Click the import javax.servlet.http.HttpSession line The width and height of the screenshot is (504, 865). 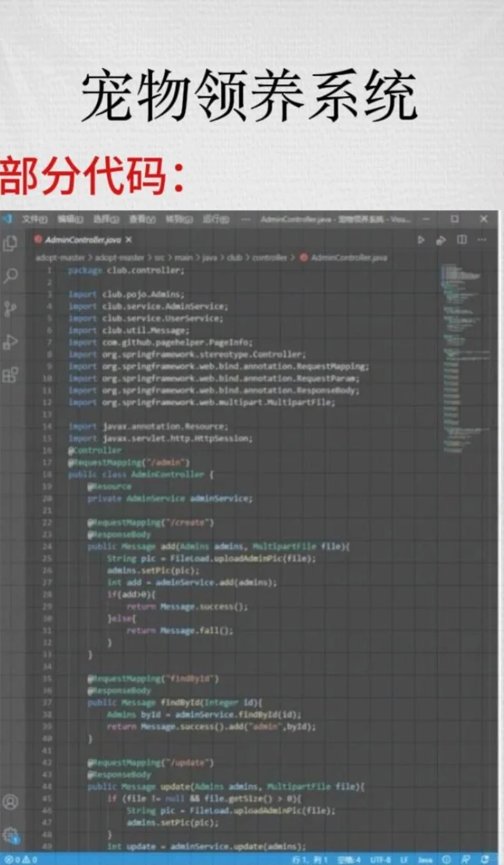click(x=161, y=439)
